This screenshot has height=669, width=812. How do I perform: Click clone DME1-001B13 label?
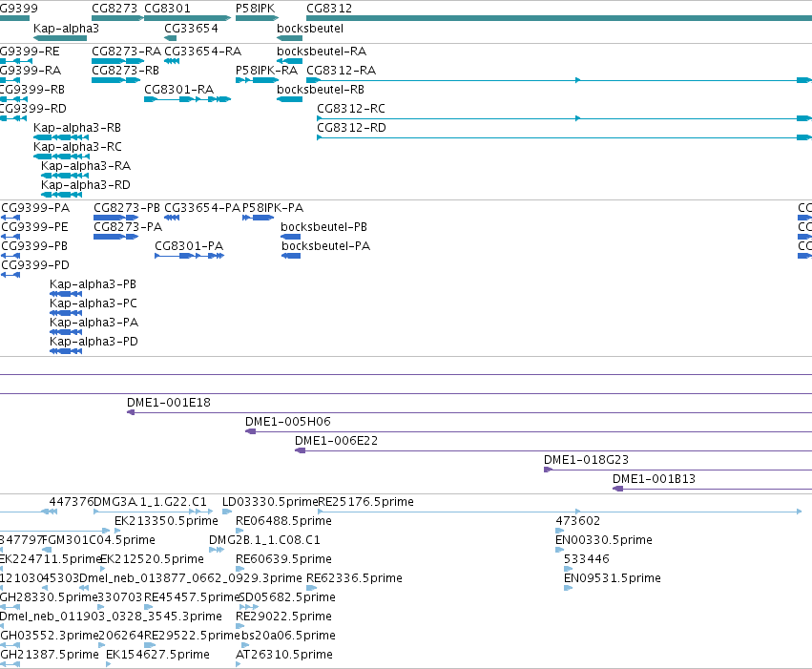654,479
